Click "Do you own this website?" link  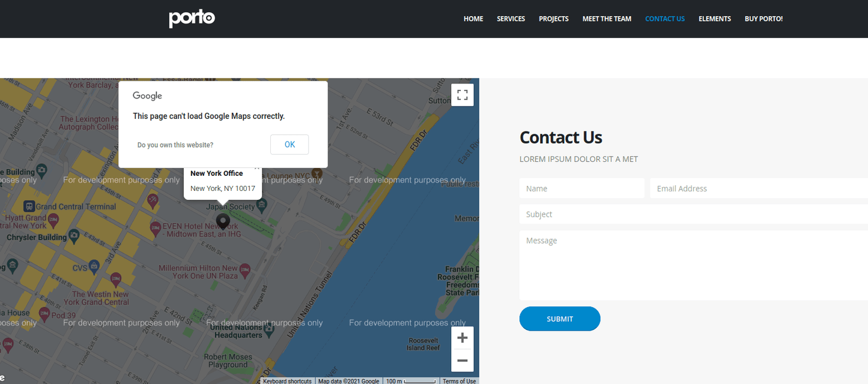coord(175,145)
